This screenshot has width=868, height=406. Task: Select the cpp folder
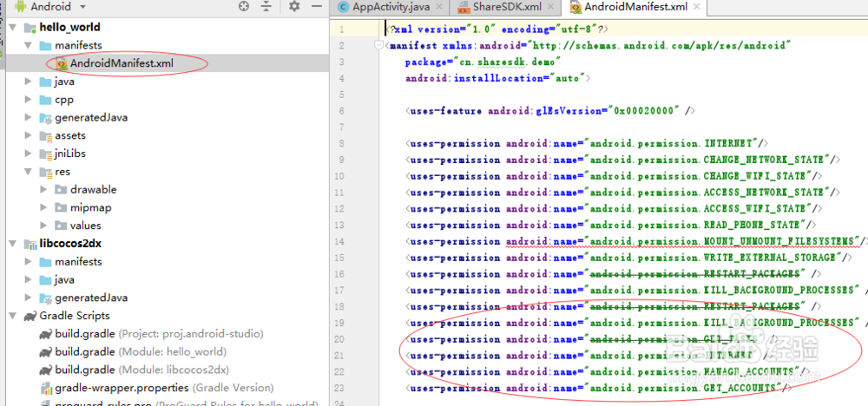(64, 100)
